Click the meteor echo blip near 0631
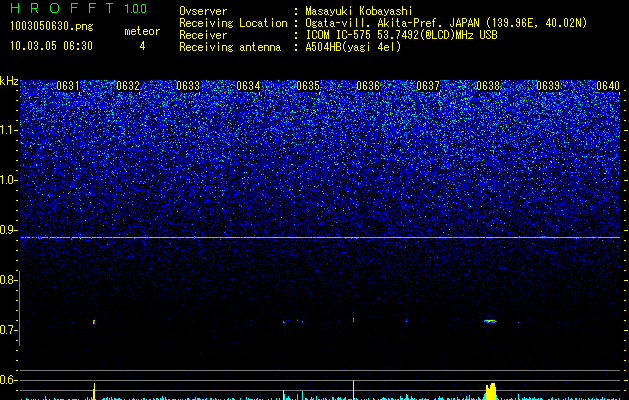Screen dimensions: 629x400 (94, 322)
